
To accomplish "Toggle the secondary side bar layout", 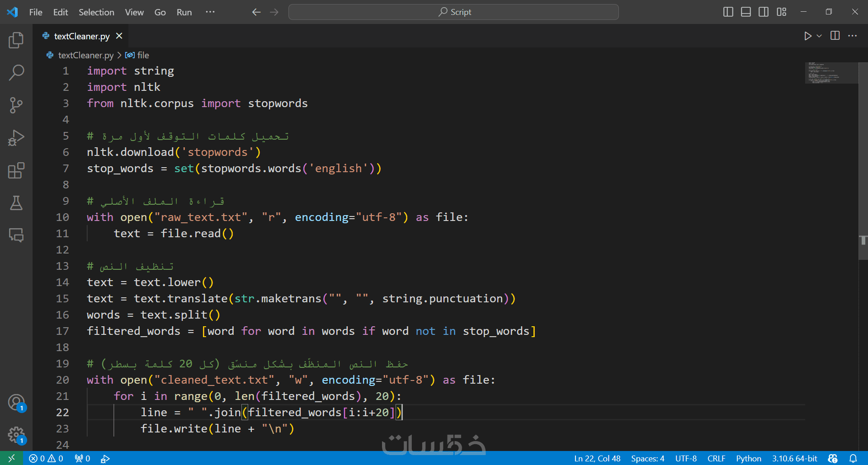I will click(764, 12).
